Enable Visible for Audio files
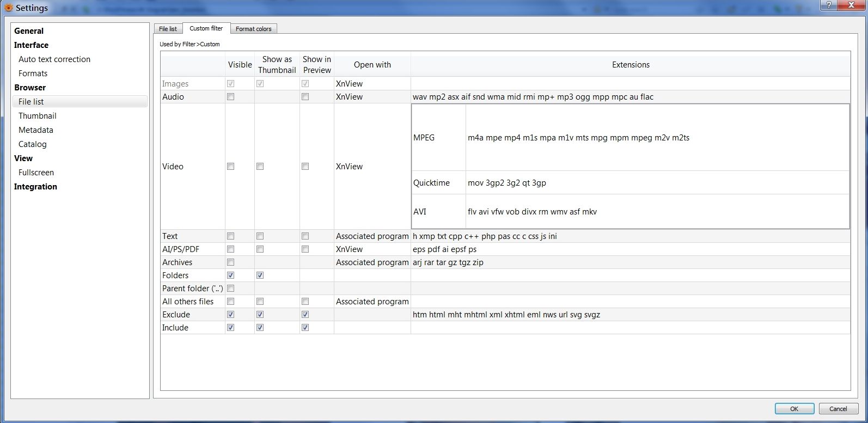 pos(231,97)
